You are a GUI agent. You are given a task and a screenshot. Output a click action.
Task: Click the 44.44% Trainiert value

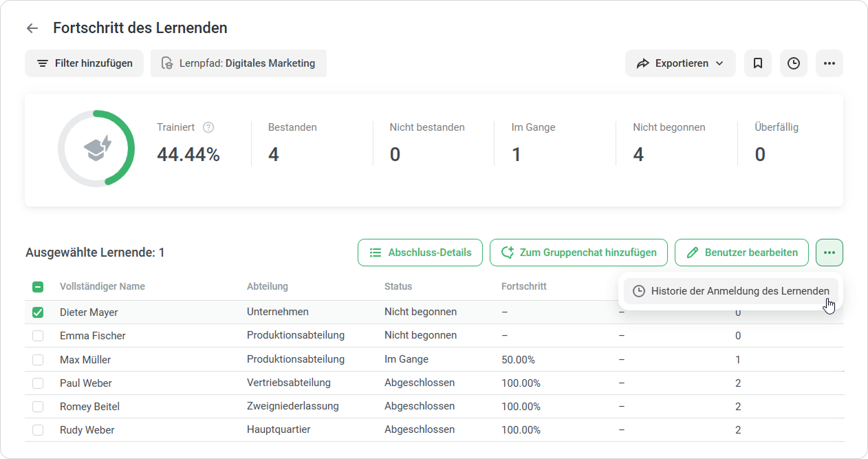(x=188, y=155)
